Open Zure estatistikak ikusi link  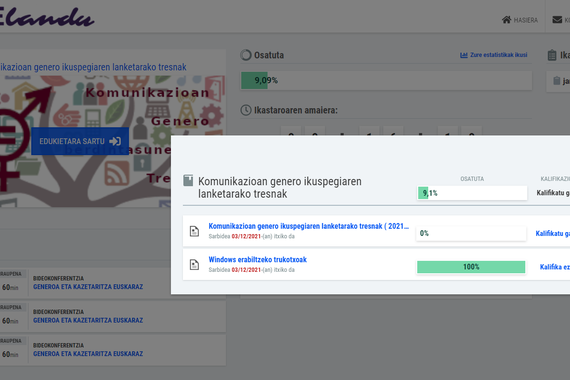494,55
